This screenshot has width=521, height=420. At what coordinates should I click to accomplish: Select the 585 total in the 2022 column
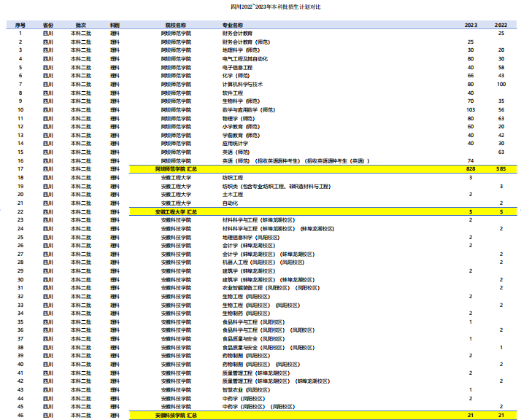(501, 169)
